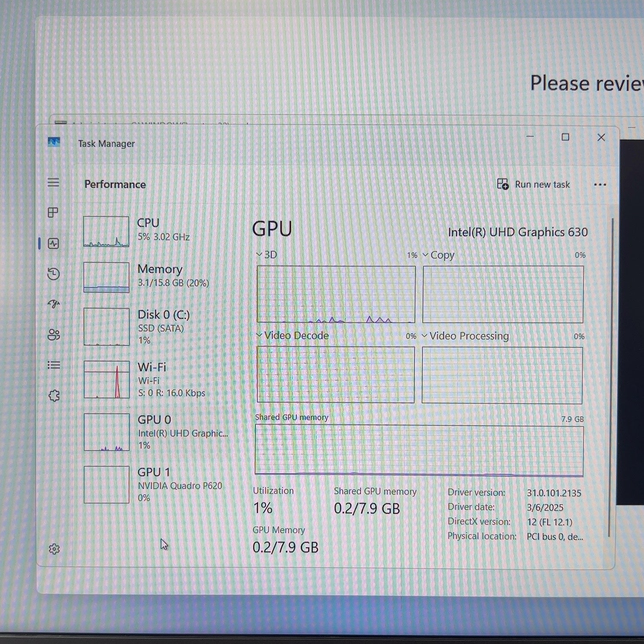Click DirectX version value 12 (FL 12.1)
This screenshot has height=644, width=644.
pyautogui.click(x=550, y=522)
